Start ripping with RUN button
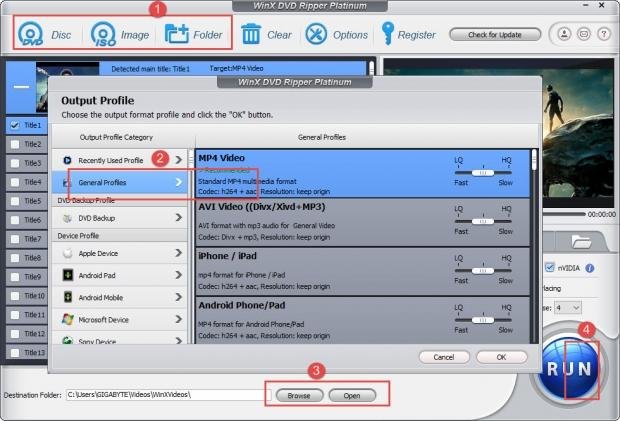 569,369
